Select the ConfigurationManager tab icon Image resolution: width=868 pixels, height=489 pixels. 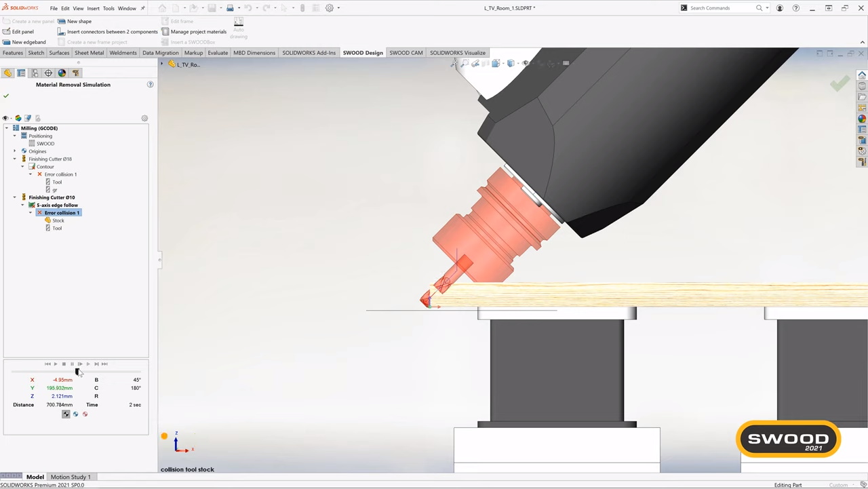pos(35,73)
